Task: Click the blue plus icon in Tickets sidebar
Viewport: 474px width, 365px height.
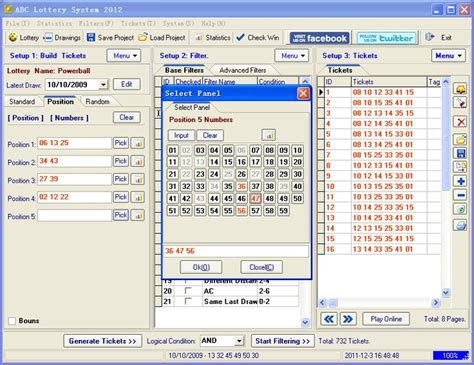Action: pos(461,181)
